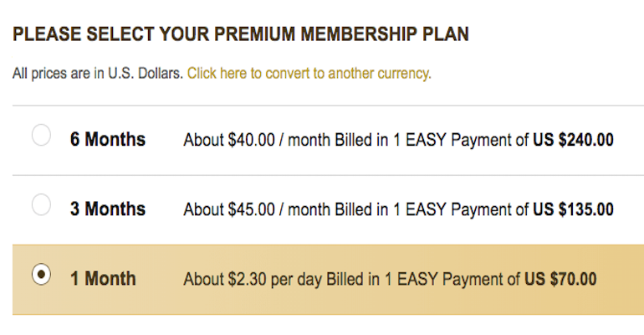This screenshot has width=644, height=335.
Task: Click the US $135.00 payment amount
Action: click(x=573, y=209)
